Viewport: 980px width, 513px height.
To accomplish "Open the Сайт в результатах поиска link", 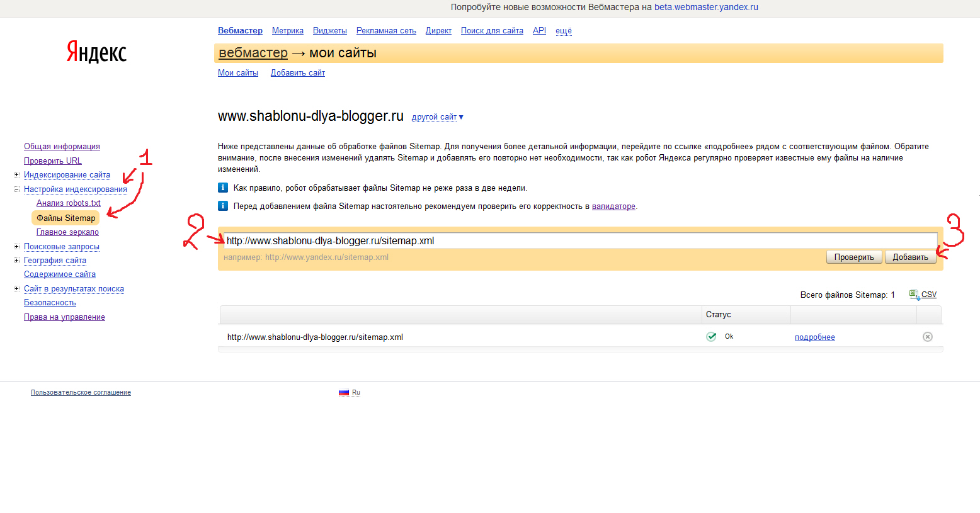I will 74,288.
